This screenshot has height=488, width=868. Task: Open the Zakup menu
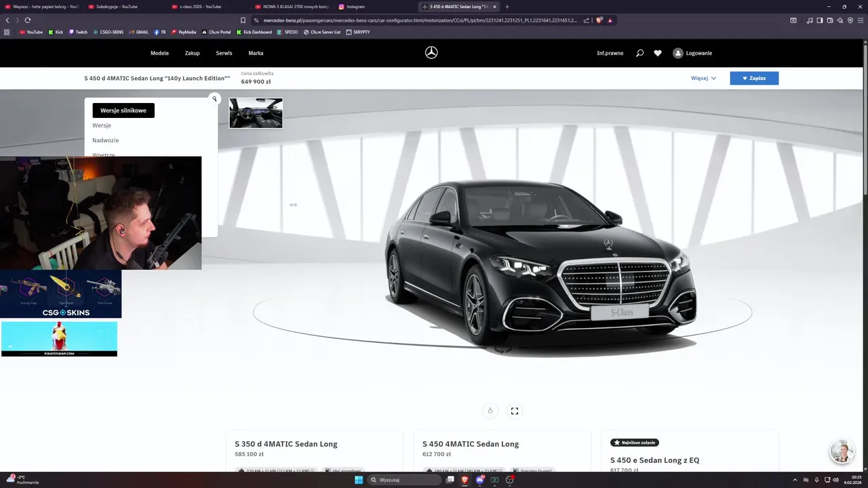[193, 53]
